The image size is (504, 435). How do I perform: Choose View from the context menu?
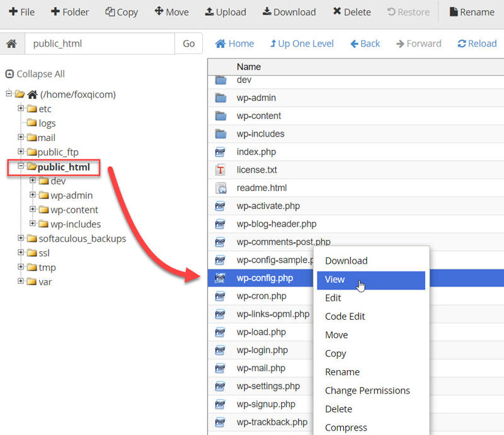tap(335, 280)
